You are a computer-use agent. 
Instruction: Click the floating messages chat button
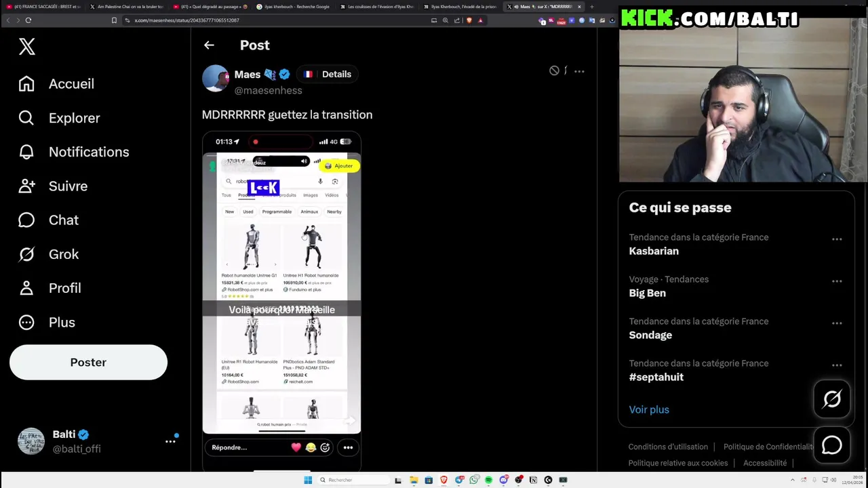pos(832,445)
